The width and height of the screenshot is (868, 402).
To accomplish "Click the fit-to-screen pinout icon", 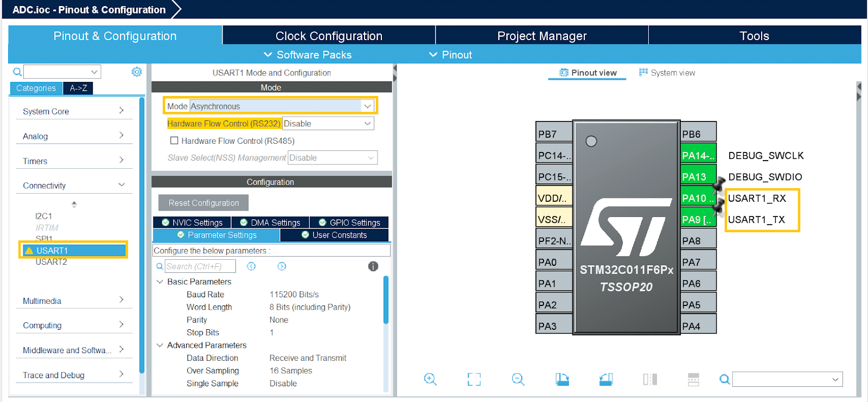I will coord(474,379).
